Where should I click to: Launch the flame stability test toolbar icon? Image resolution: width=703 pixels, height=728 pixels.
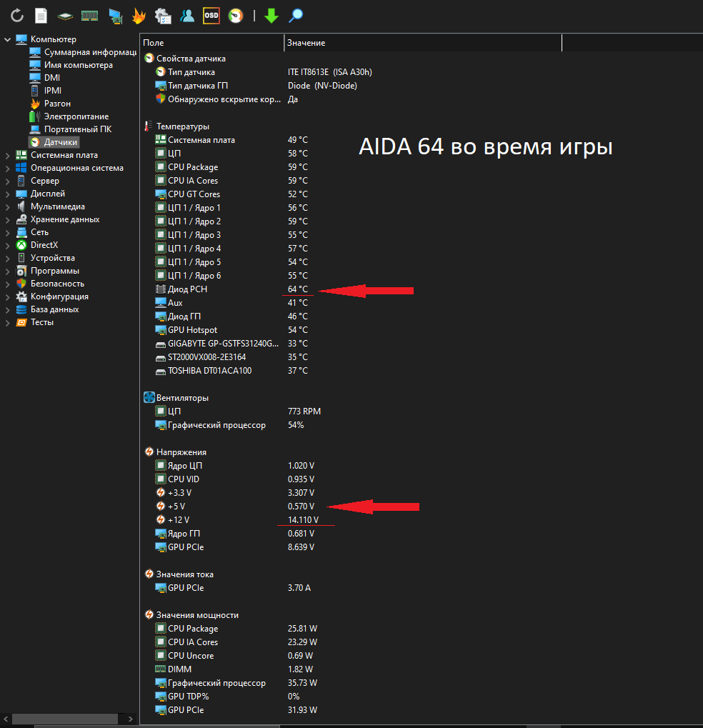pyautogui.click(x=139, y=16)
